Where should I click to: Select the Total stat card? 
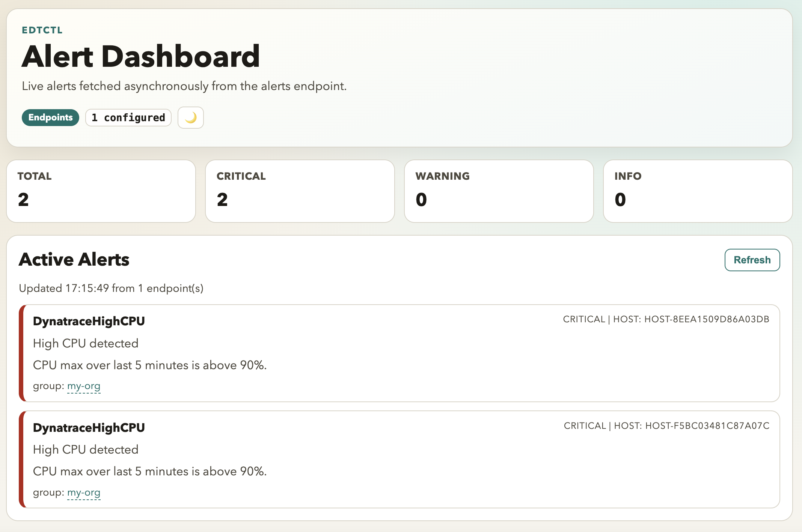click(101, 191)
